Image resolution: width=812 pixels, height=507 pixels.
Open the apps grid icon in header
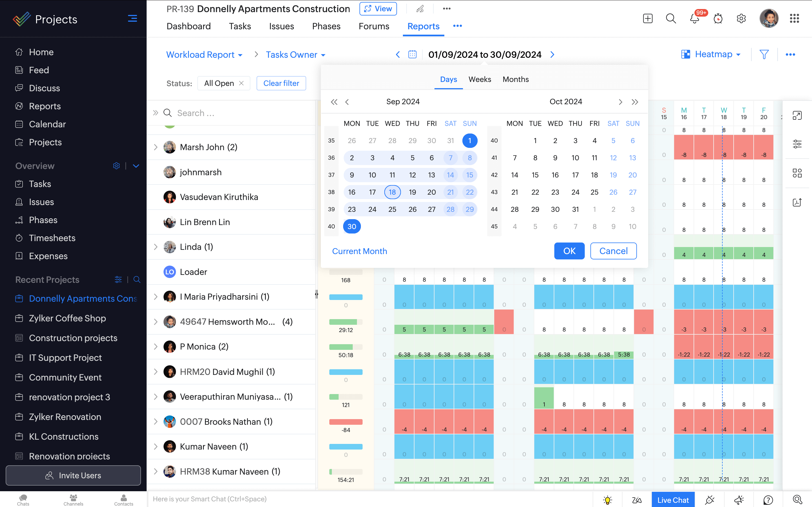(794, 19)
